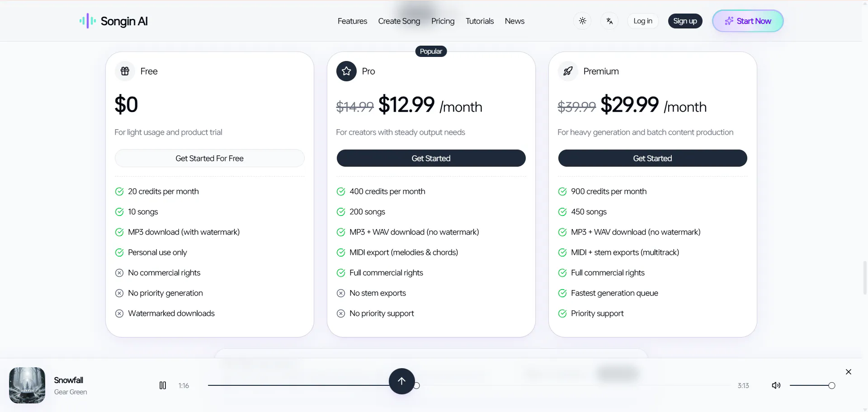Click 'For creators with steady output needs' text
Screen dimensions: 868x412
(401, 132)
